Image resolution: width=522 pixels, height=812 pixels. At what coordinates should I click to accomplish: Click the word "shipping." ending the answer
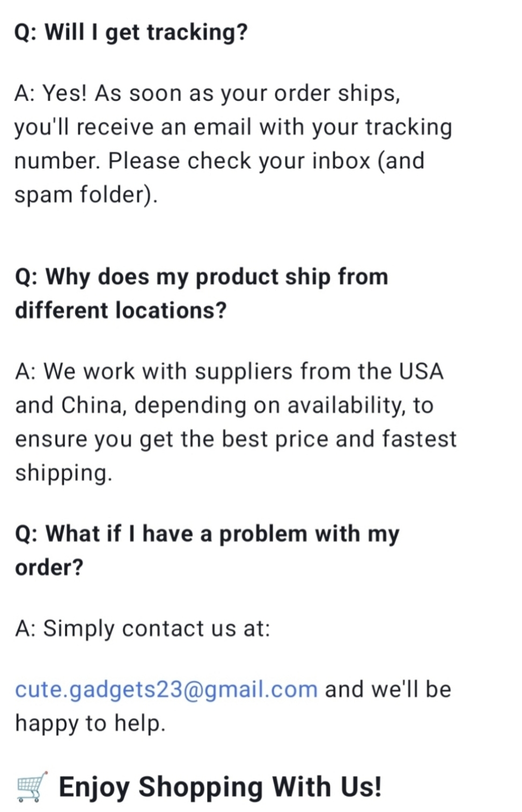click(63, 473)
